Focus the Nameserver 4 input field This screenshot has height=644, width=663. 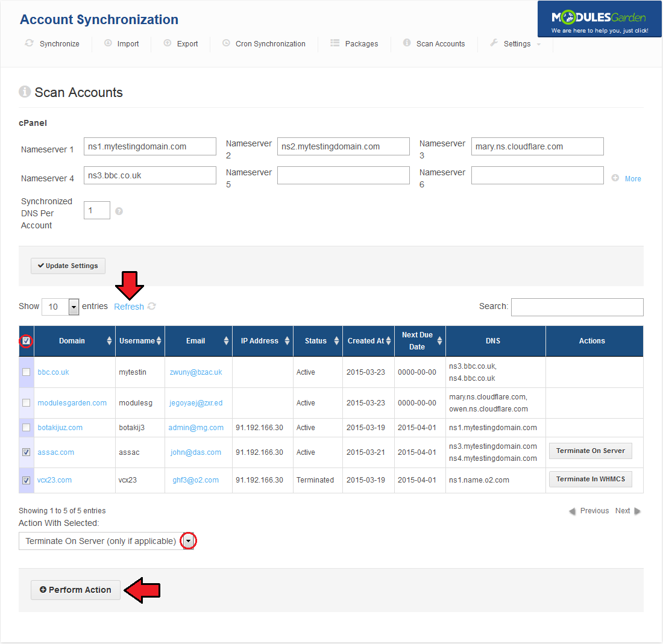click(150, 175)
